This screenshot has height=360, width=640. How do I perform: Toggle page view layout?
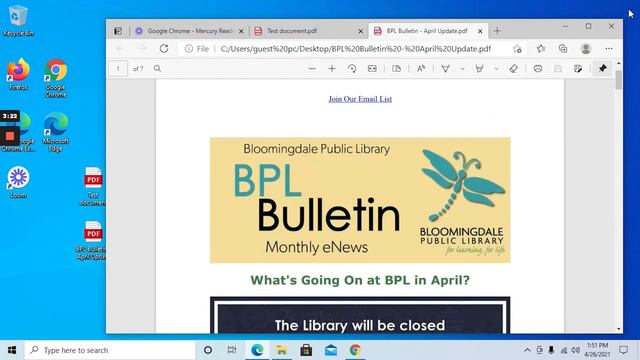396,69
